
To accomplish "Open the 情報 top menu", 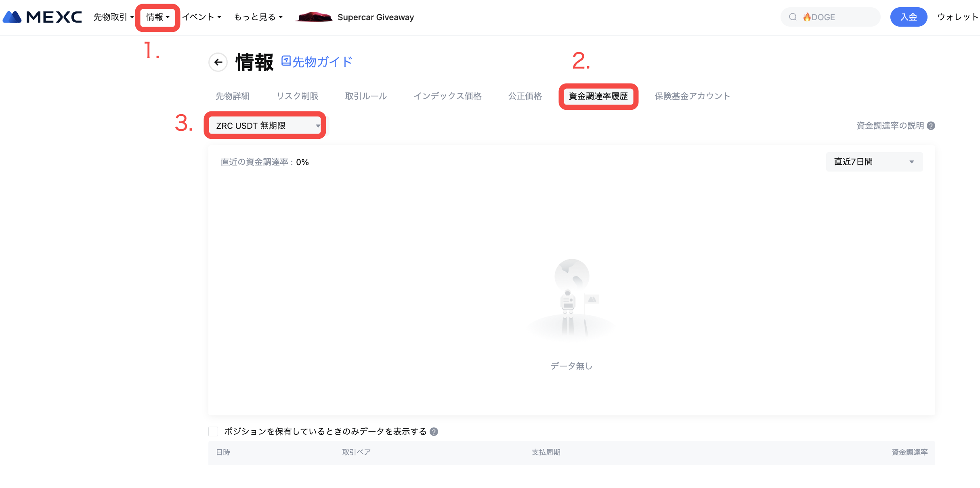I will point(157,17).
